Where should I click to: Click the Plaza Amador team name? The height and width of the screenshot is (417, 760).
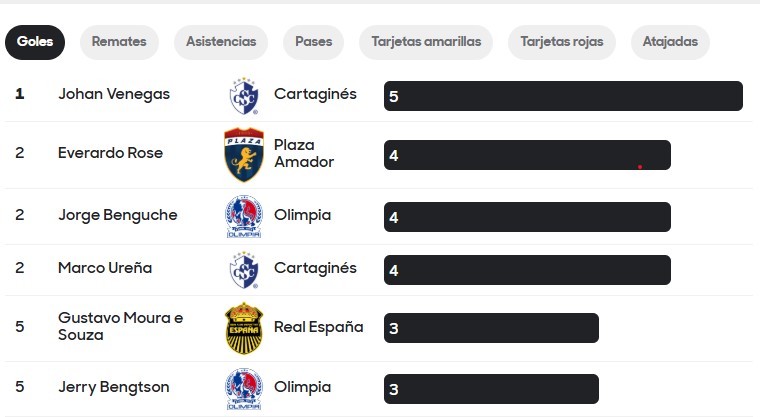pyautogui.click(x=304, y=153)
